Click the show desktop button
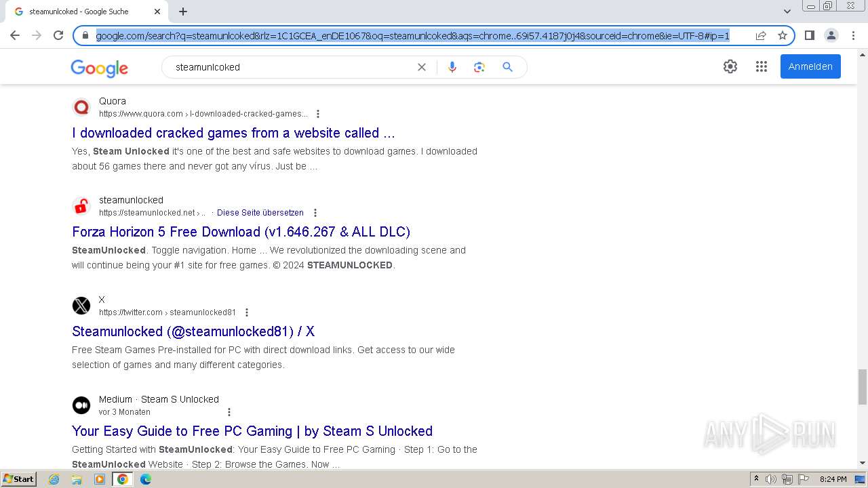This screenshot has width=868, height=488. click(860, 479)
